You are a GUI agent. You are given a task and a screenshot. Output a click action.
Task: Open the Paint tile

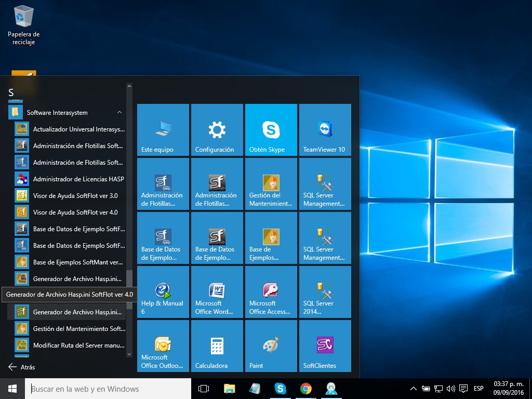coord(271,346)
